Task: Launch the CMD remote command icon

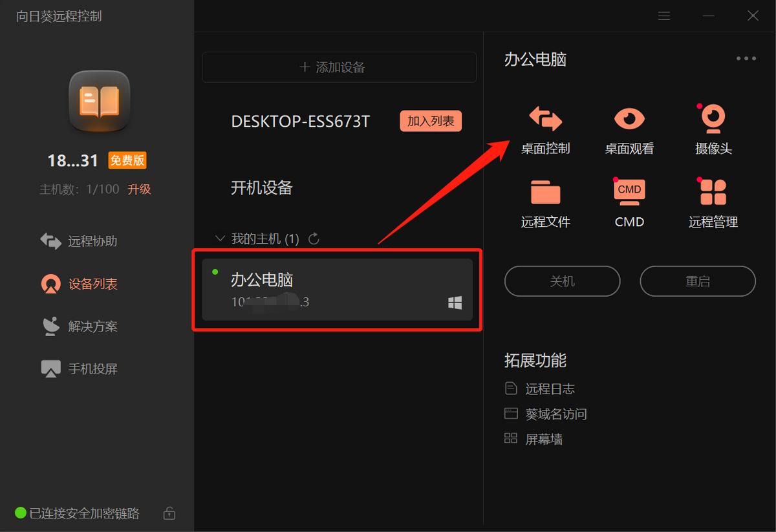Action: (628, 202)
